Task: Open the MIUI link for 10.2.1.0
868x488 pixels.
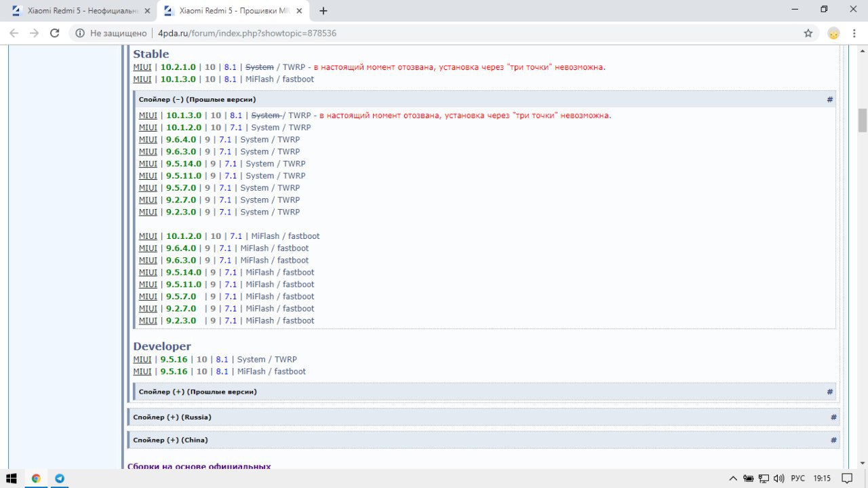Action: [142, 67]
